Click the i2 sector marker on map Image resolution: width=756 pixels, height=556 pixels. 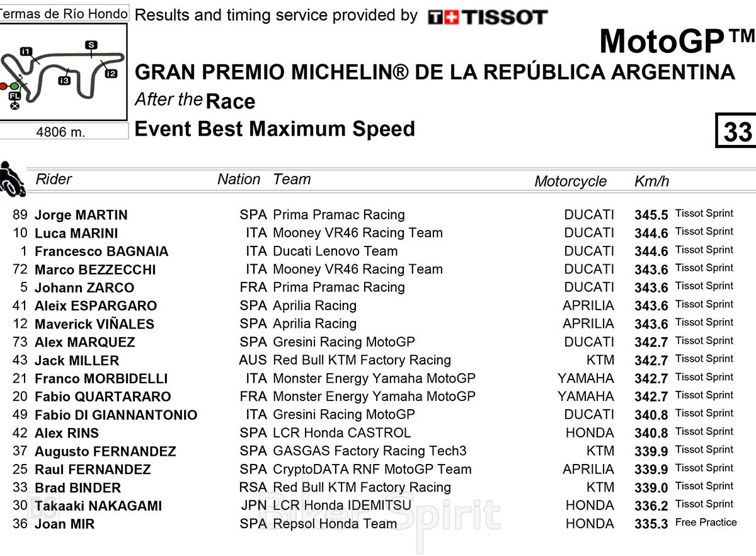click(x=111, y=74)
